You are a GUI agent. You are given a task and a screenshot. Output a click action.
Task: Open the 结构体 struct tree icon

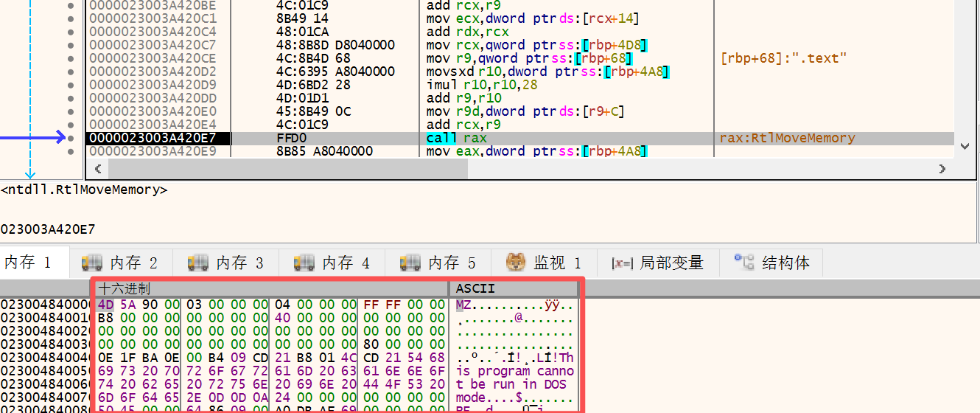742,263
